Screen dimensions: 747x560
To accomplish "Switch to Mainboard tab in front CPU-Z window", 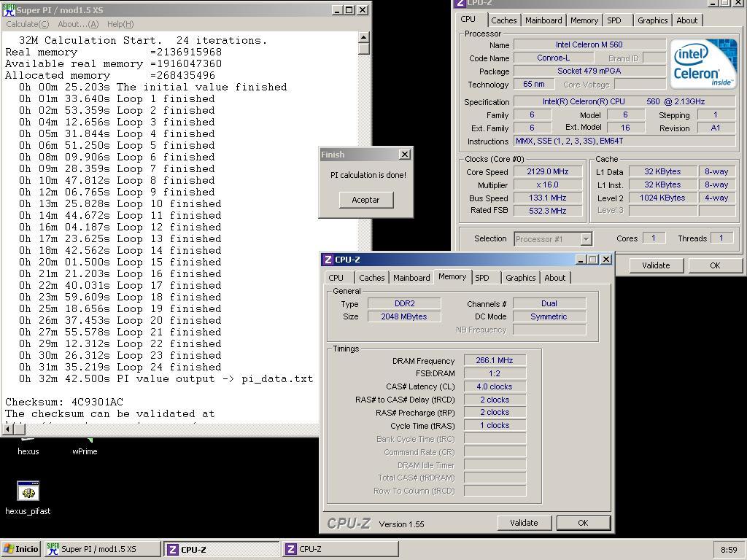I will (x=411, y=278).
